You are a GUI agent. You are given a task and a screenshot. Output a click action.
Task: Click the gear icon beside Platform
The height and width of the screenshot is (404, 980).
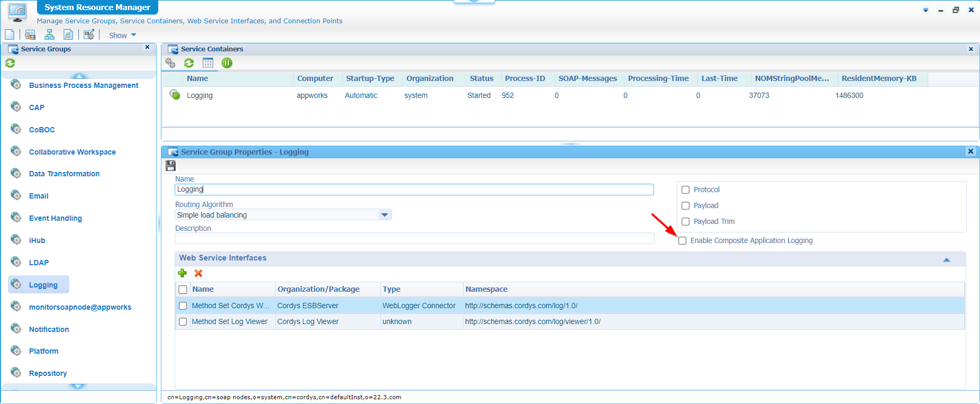click(16, 350)
